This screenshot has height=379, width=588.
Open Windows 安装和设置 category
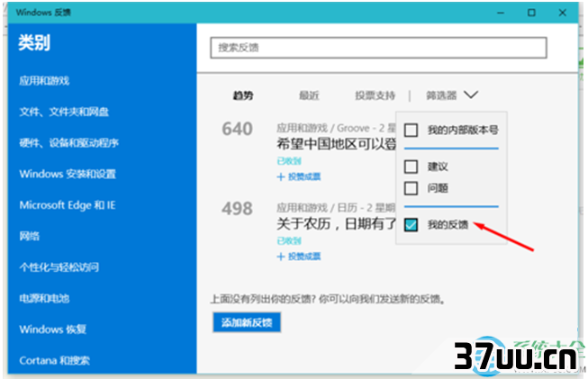coord(68,174)
